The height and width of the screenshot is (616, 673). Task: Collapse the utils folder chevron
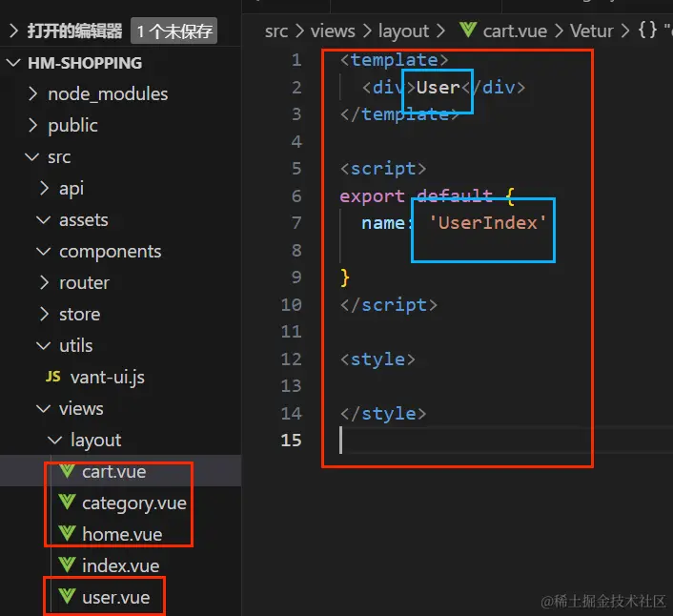43,345
